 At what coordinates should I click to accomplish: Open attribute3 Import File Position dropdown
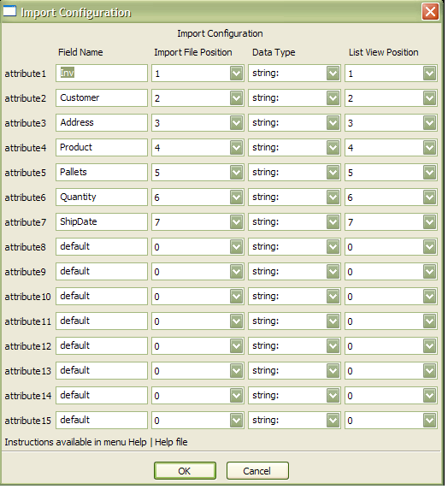click(x=237, y=122)
